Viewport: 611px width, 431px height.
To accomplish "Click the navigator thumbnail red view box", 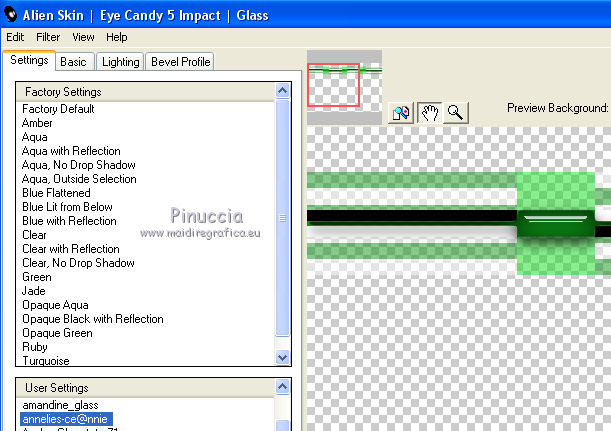I will tap(333, 85).
